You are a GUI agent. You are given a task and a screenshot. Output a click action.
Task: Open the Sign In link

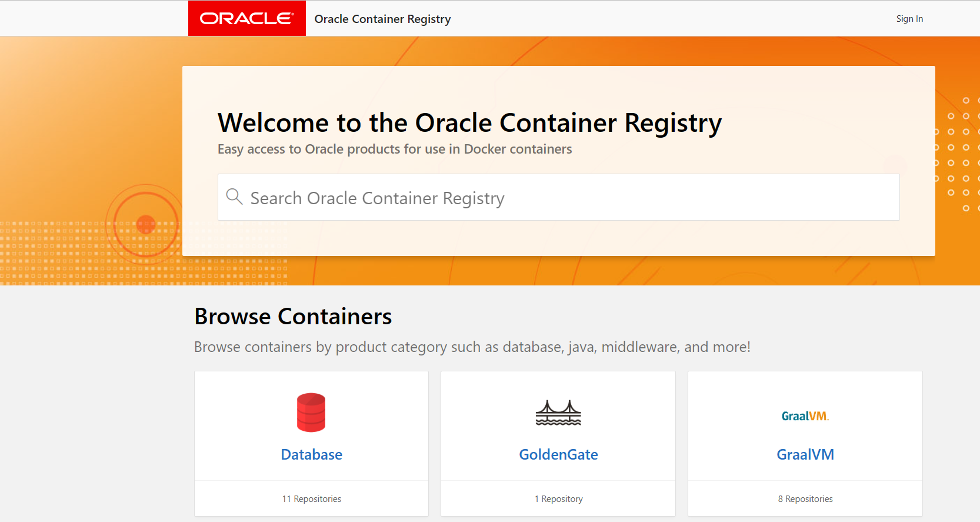[909, 19]
